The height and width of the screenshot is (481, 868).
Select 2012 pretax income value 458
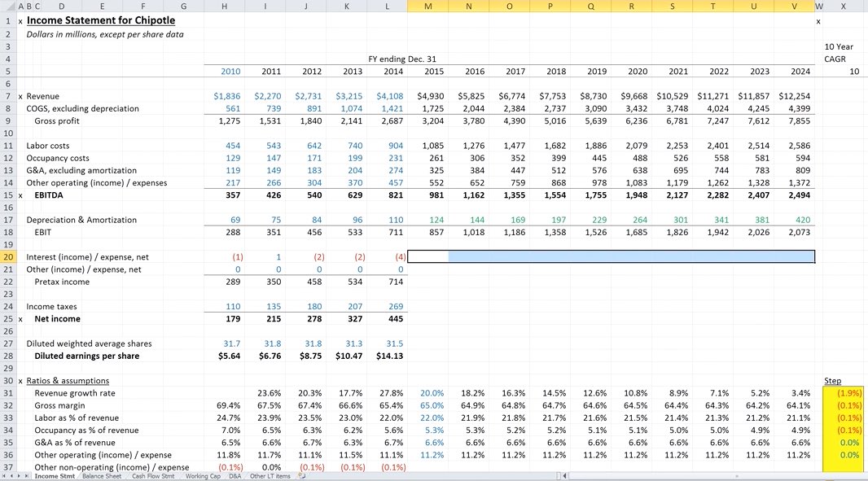tap(313, 282)
